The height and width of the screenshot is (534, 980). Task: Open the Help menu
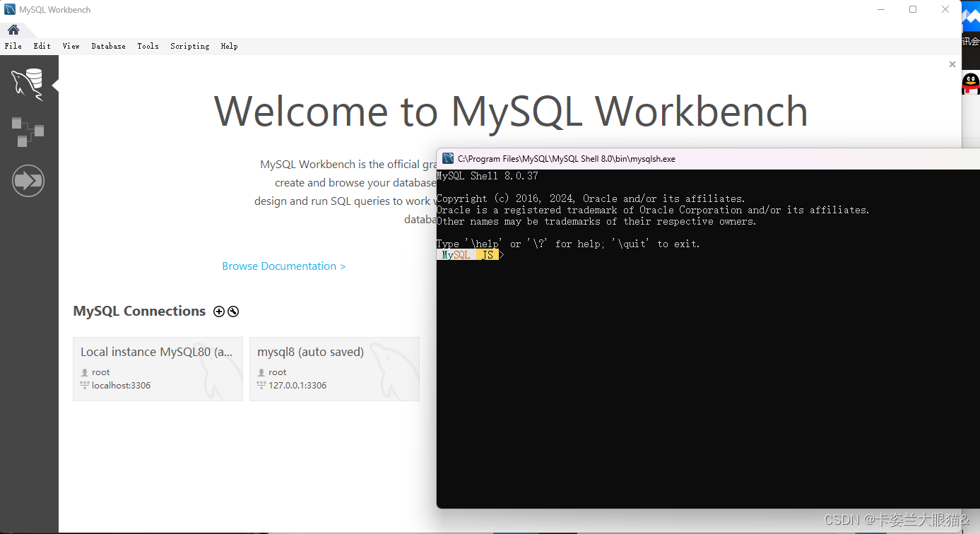[230, 46]
